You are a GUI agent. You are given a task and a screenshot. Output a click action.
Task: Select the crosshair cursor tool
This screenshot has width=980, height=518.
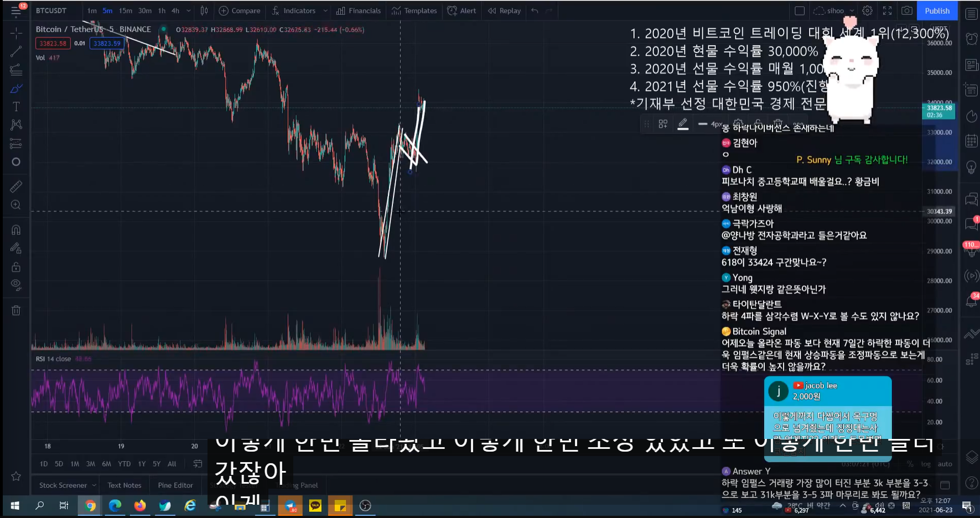(16, 34)
